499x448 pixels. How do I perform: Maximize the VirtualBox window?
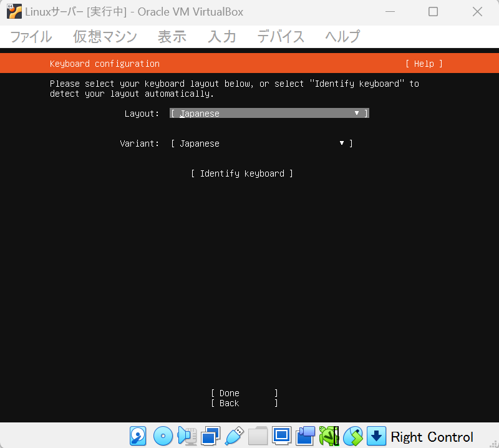click(433, 12)
